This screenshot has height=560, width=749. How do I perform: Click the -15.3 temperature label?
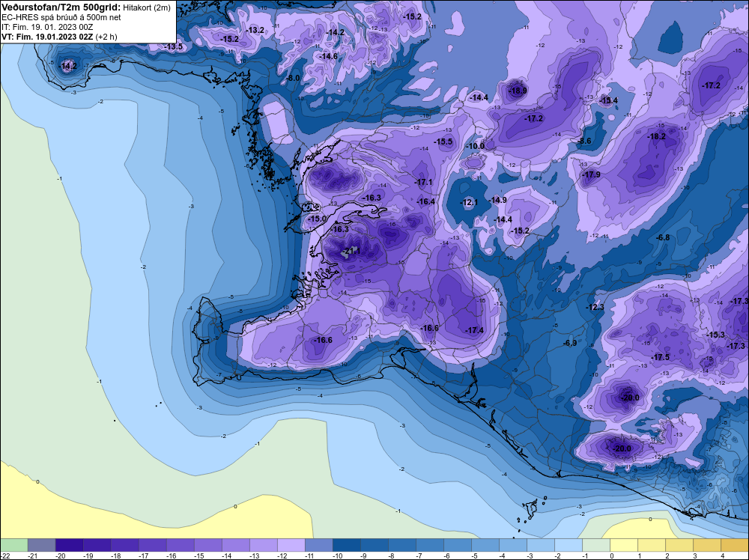tap(715, 335)
